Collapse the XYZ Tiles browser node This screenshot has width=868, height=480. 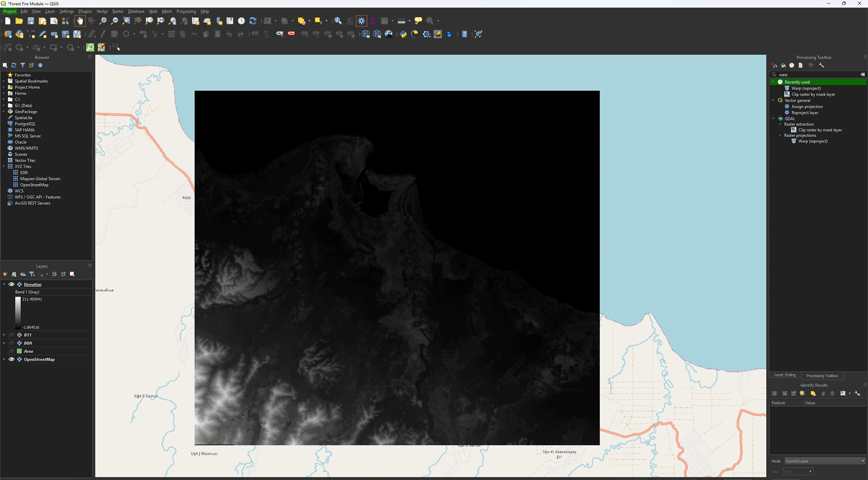[4, 167]
